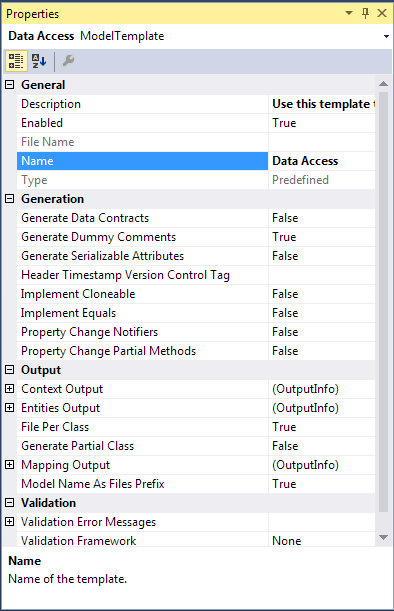The image size is (394, 611).
Task: Click Generate Data Contracts False value
Action: tap(322, 218)
